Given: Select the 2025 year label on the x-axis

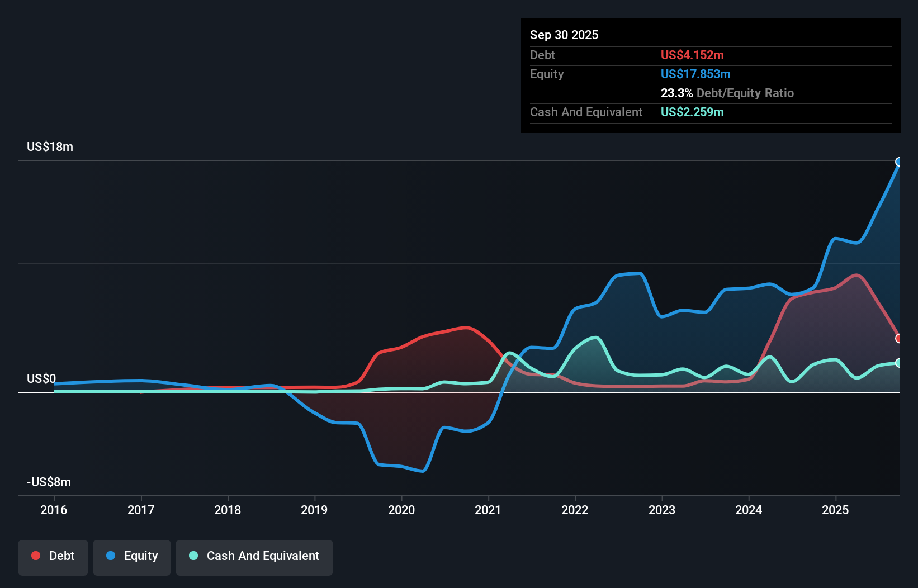Looking at the screenshot, I should (835, 510).
